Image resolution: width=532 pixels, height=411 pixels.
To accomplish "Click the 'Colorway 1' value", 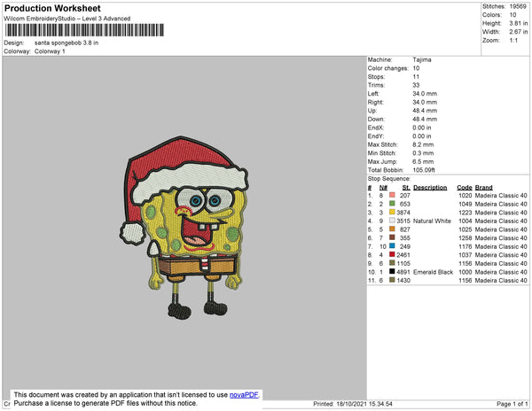I will pos(50,51).
